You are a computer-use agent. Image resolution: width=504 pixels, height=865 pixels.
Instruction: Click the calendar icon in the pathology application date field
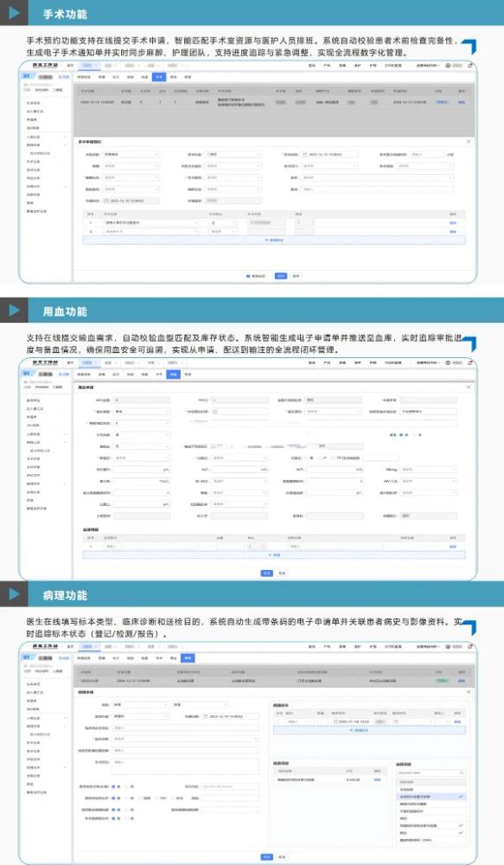click(x=205, y=716)
